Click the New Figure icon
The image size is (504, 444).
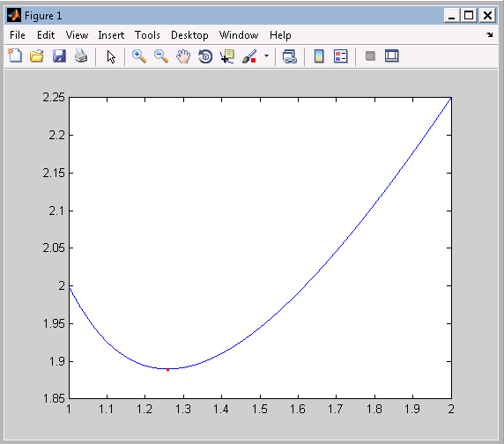click(15, 56)
